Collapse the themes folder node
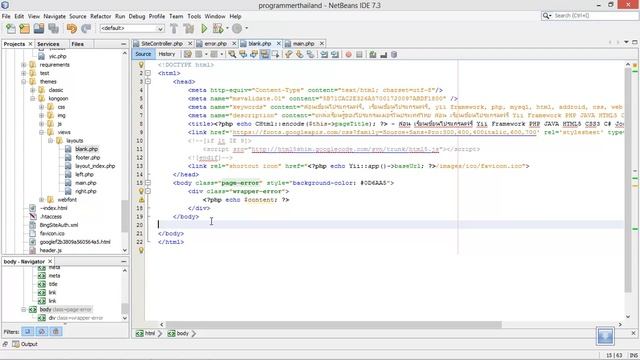Viewport: 640px width, 360px height. click(24, 82)
